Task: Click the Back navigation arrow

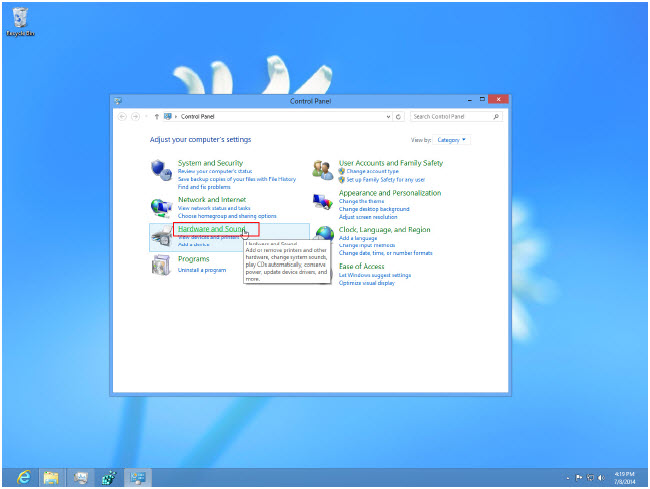Action: [x=123, y=116]
